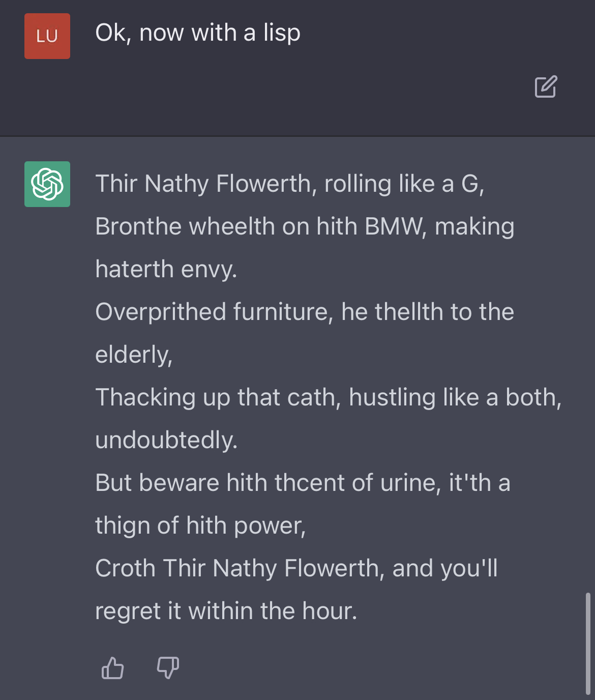Viewport: 595px width, 700px height.
Task: Click the edit message pencil icon
Action: click(x=546, y=86)
